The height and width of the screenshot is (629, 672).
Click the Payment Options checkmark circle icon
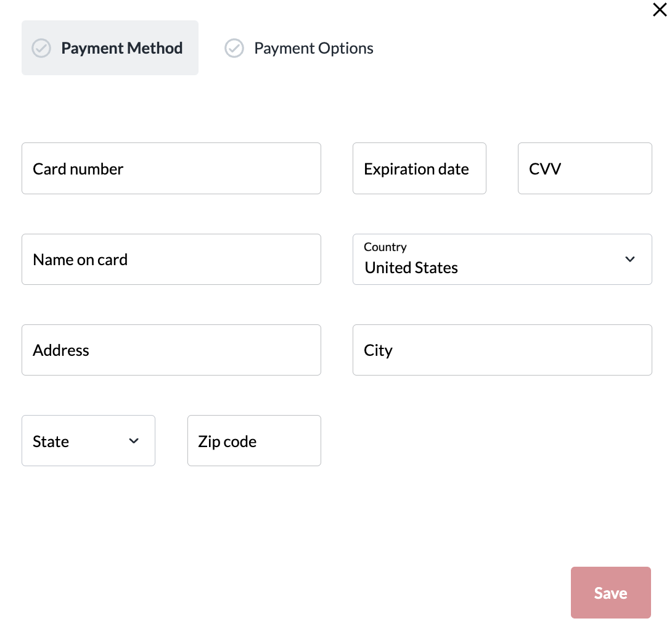click(234, 48)
